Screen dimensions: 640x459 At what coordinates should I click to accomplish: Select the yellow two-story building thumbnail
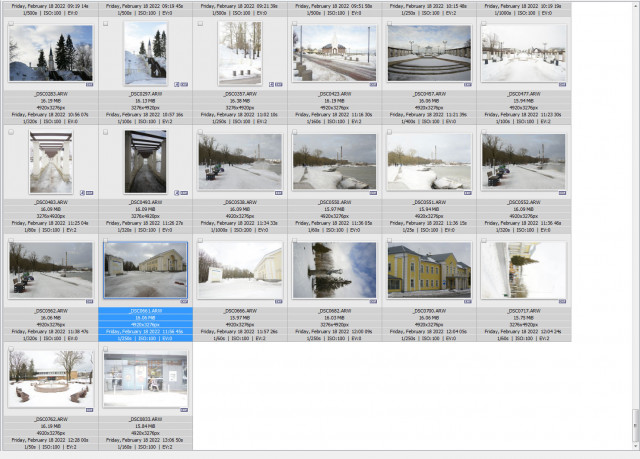pyautogui.click(x=429, y=270)
